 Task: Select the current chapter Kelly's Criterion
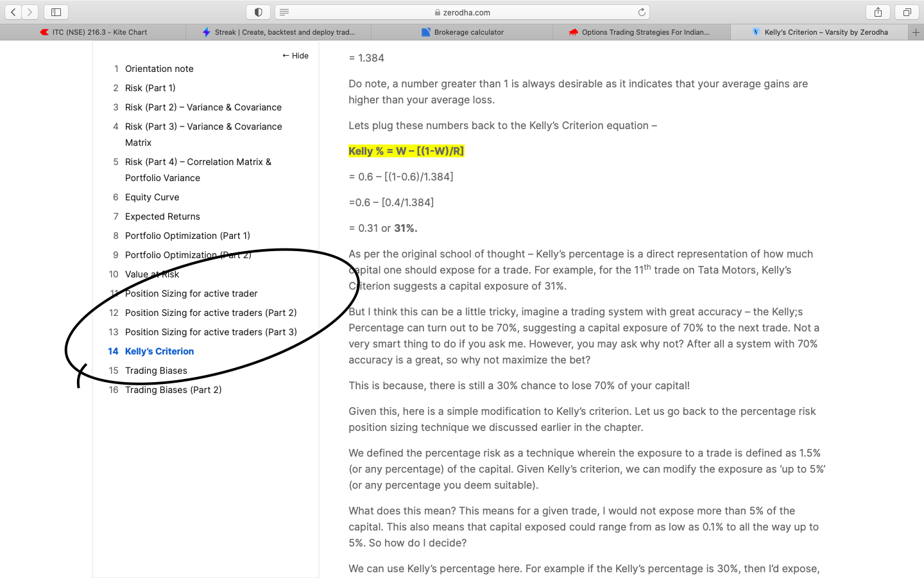tap(159, 351)
